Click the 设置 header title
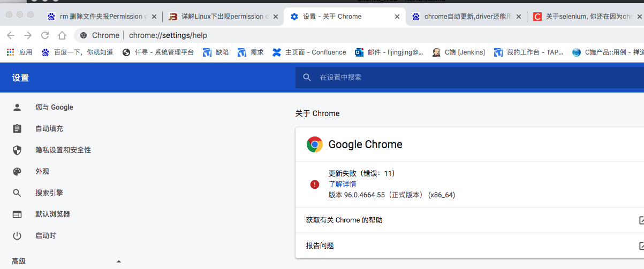Screen dimensions: 644x269 tap(20, 78)
